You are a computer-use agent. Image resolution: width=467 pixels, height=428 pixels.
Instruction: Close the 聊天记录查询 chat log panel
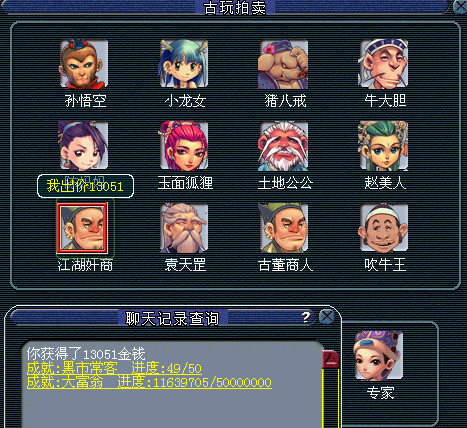327,316
